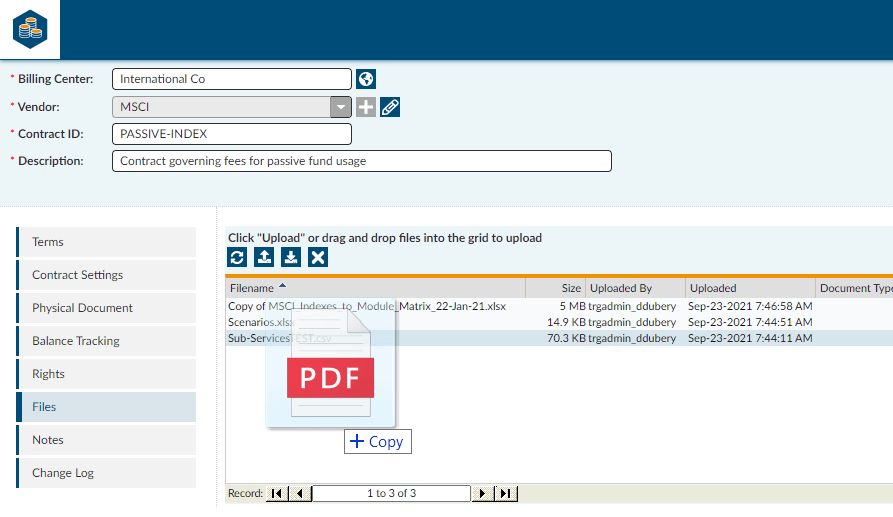Upload a file using upload icon
The image size is (893, 517).
point(264,257)
